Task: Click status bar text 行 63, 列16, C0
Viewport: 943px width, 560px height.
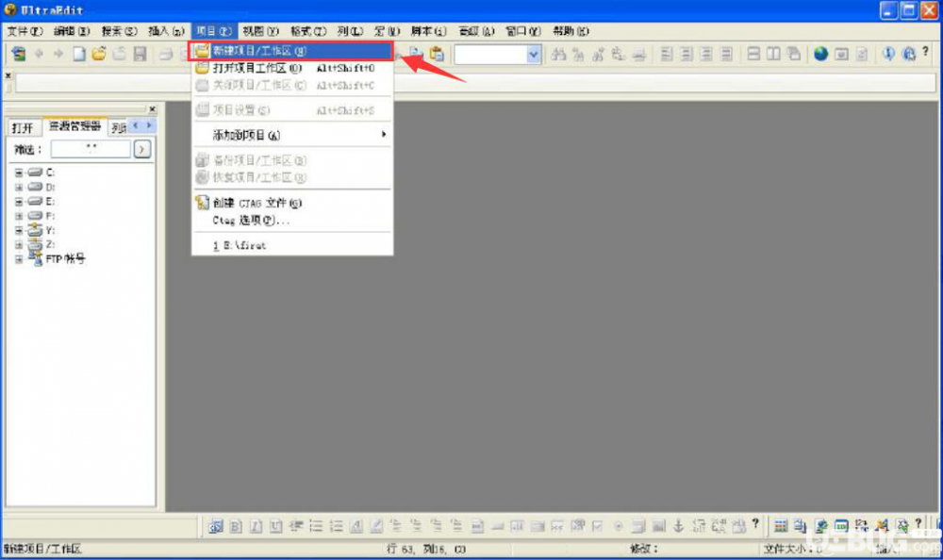Action: 426,549
